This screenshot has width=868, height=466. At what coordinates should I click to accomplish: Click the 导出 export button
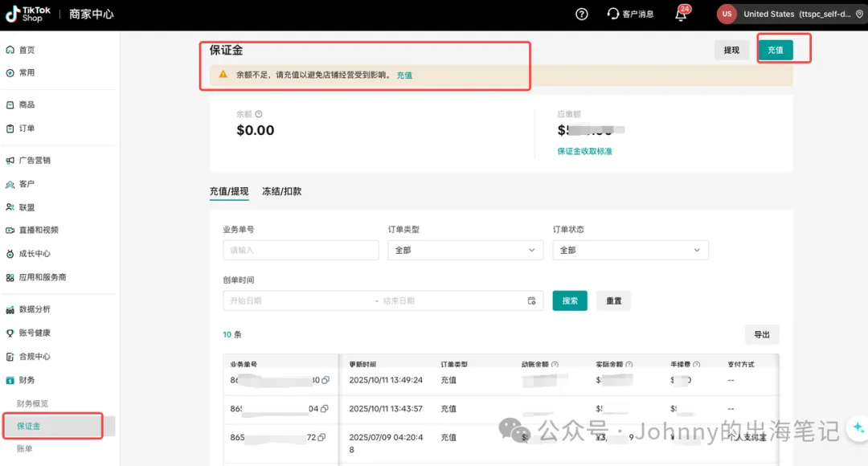pyautogui.click(x=761, y=334)
